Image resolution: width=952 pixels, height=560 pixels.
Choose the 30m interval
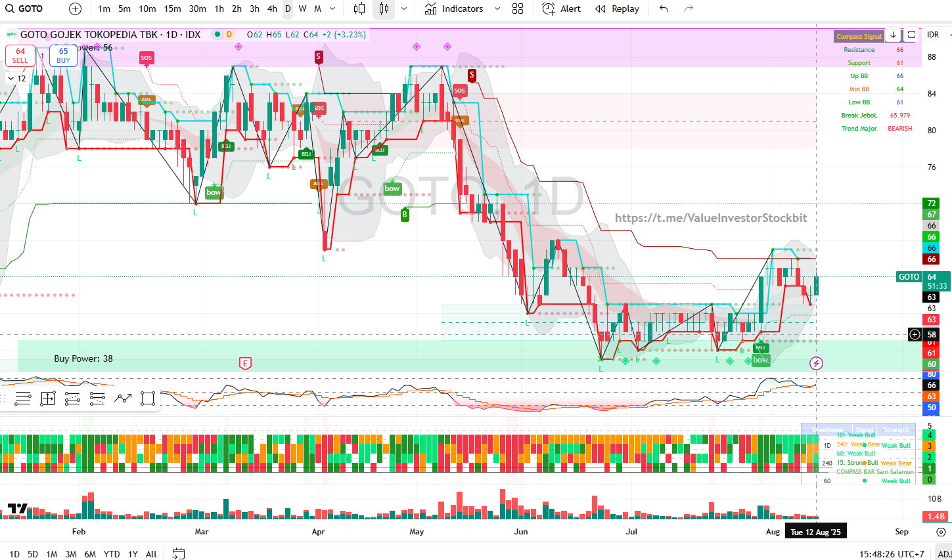pos(198,9)
